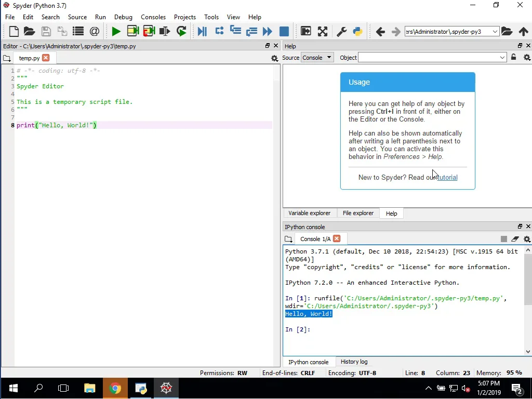This screenshot has height=399, width=532.
Task: Undock the IPython console pane
Action: click(520, 227)
